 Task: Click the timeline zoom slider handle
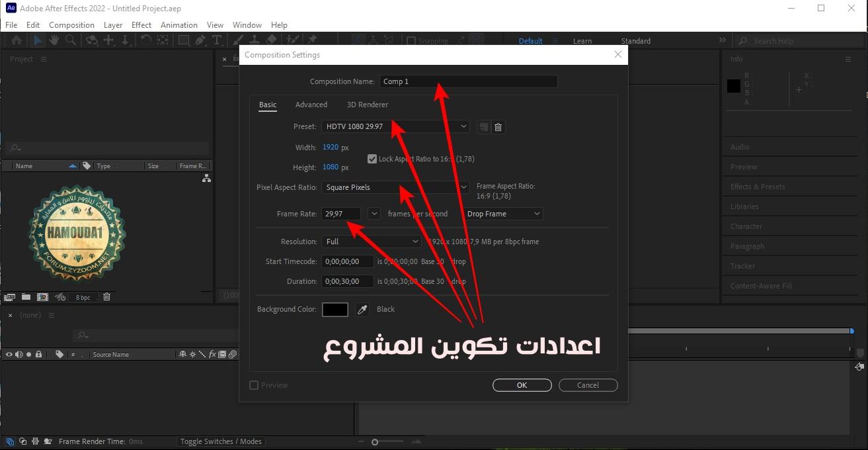pos(375,442)
